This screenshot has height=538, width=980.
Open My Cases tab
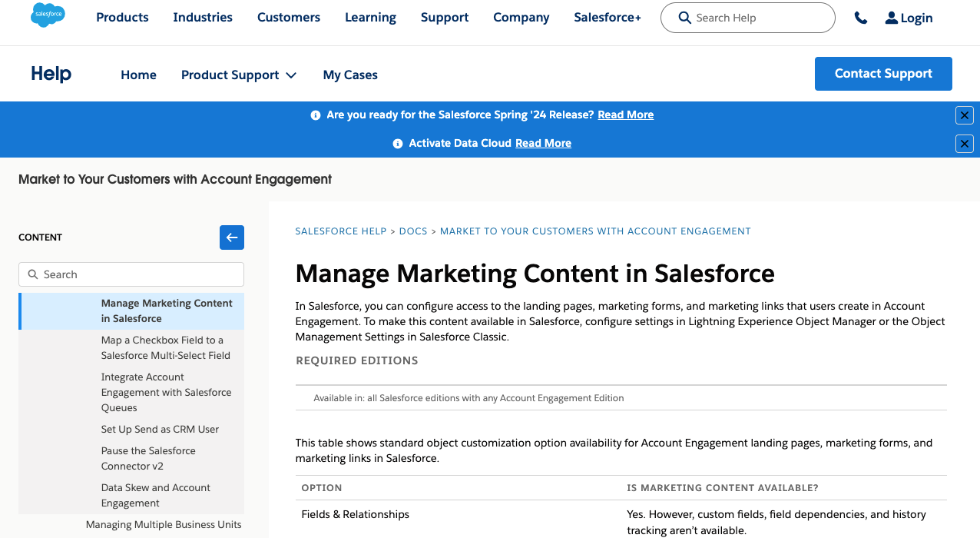tap(350, 75)
